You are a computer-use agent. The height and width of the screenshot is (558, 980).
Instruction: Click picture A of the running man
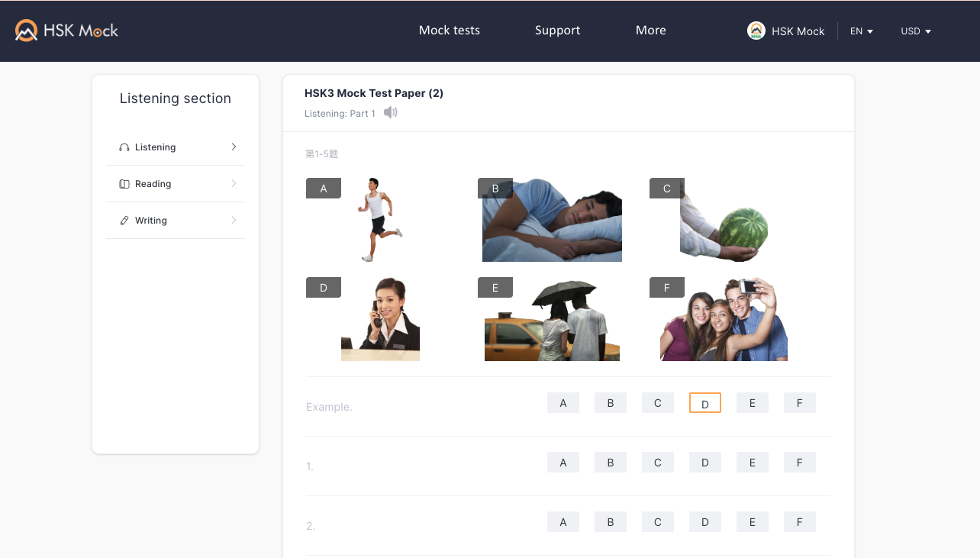(x=379, y=220)
